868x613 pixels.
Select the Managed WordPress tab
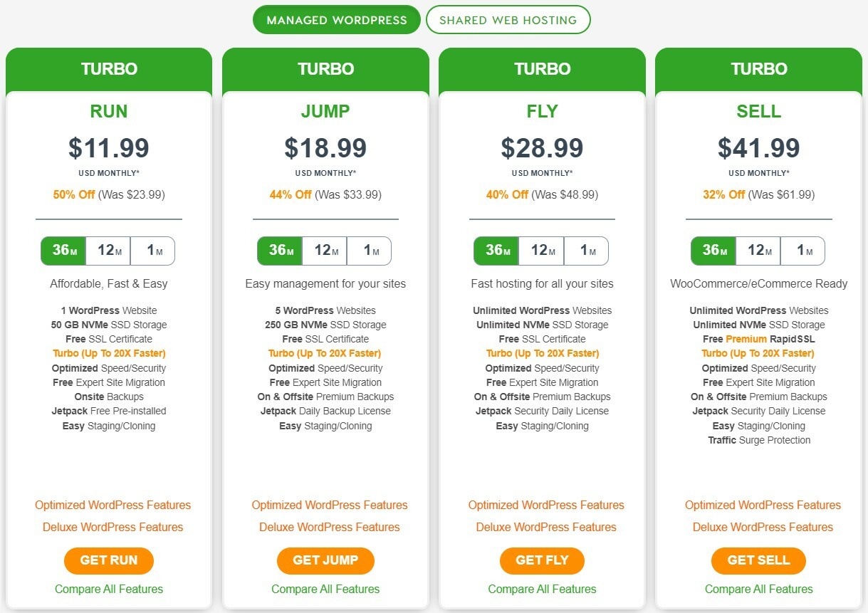click(x=335, y=20)
